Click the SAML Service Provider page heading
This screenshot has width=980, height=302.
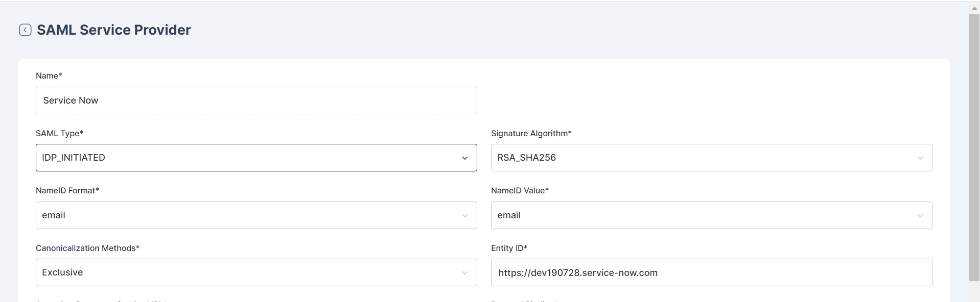tap(113, 30)
